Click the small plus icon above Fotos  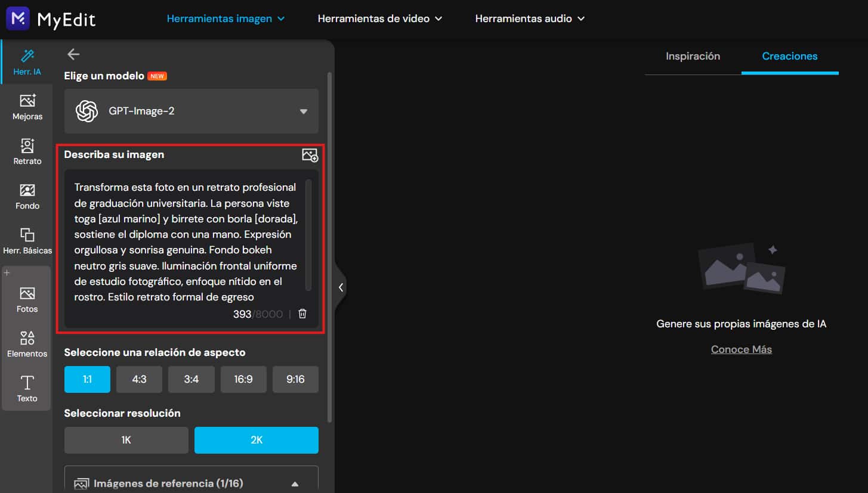7,272
